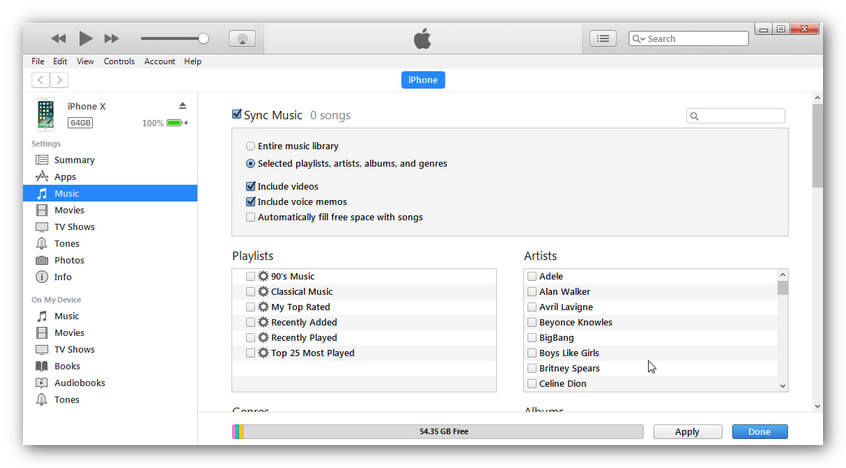Open the search magnifier dropdown in toolbar
Viewport: 846px width, 468px height.
click(x=638, y=39)
